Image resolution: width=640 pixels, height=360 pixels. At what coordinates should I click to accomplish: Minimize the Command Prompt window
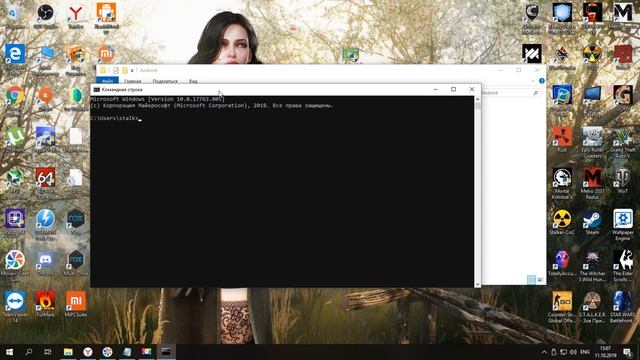click(x=436, y=89)
